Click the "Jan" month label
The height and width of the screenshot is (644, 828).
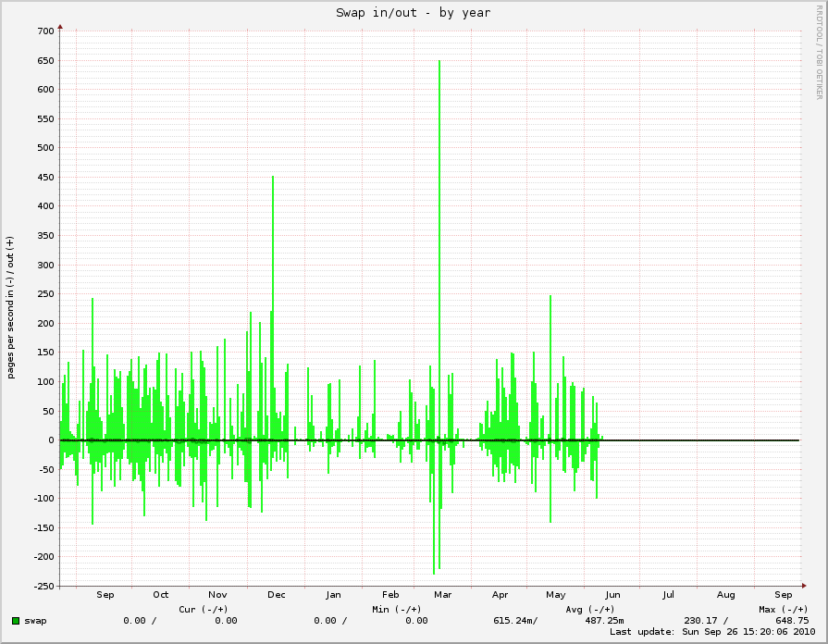point(333,595)
